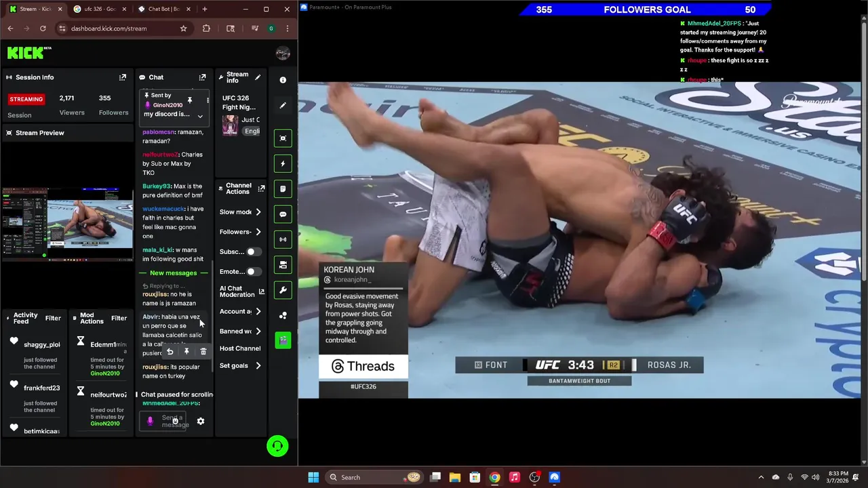868x488 pixels.
Task: Delete Abvir's chat message with the trash icon
Action: (x=203, y=352)
